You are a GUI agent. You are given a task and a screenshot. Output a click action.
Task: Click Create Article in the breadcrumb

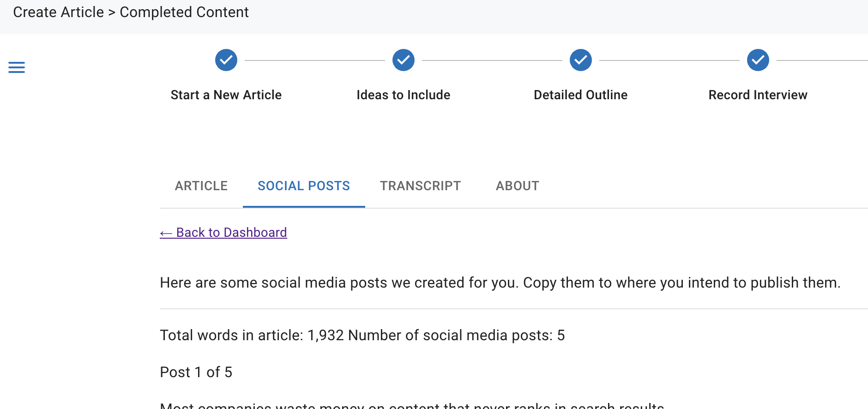coord(59,12)
